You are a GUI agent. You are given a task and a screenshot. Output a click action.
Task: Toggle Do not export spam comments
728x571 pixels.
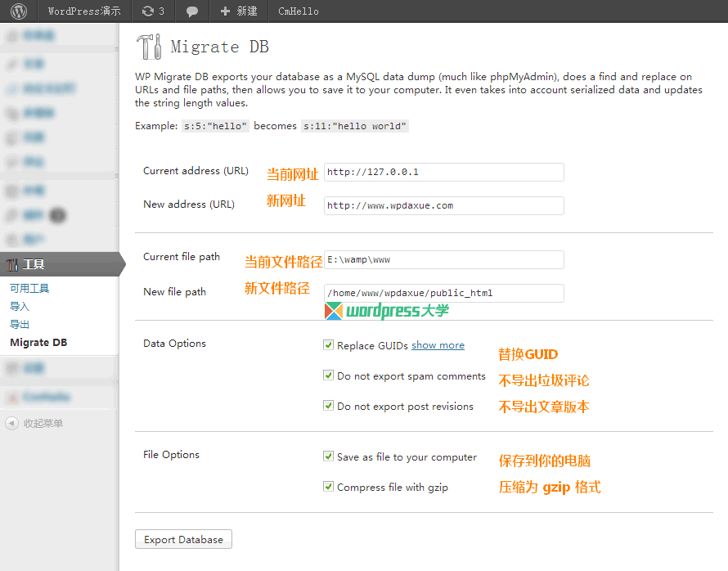(328, 375)
